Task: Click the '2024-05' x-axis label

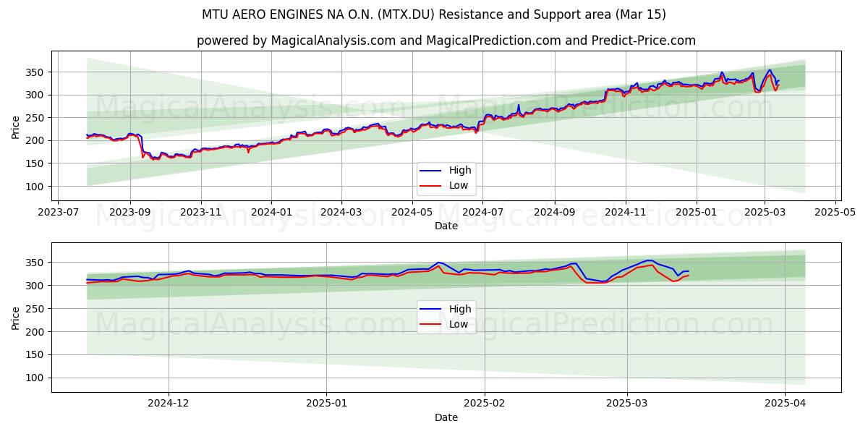Action: click(412, 213)
